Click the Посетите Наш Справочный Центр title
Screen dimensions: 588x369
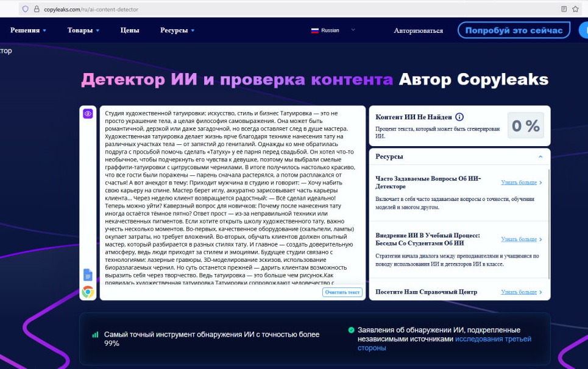pos(427,292)
